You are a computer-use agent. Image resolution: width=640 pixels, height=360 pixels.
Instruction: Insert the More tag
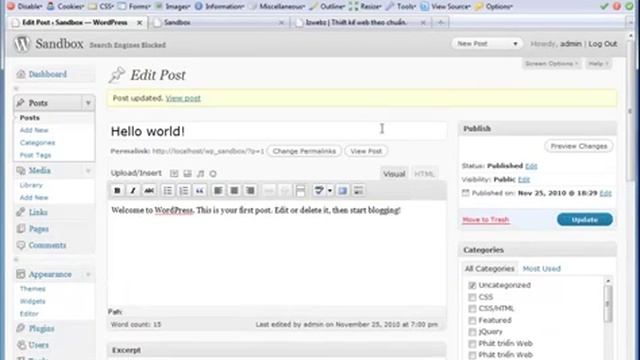point(300,191)
